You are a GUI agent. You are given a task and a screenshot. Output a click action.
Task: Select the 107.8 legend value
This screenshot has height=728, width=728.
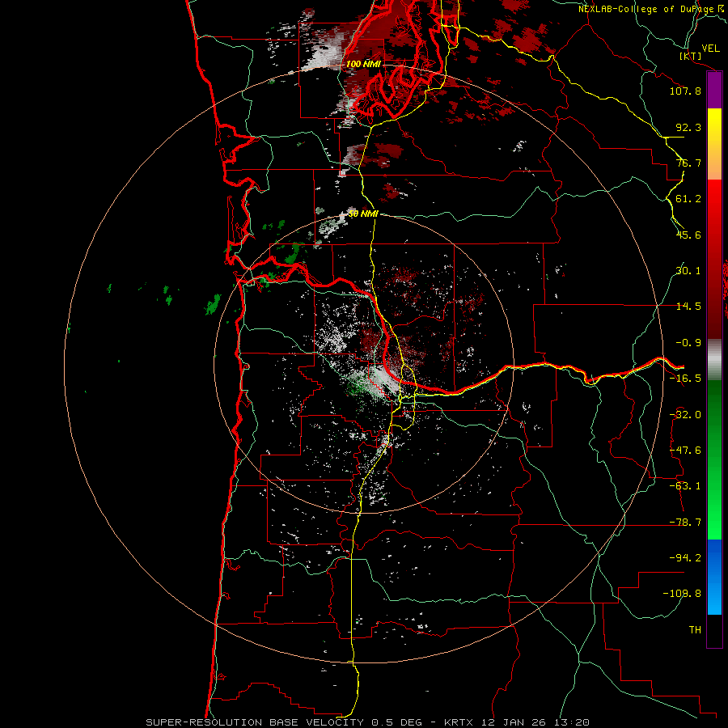click(685, 91)
